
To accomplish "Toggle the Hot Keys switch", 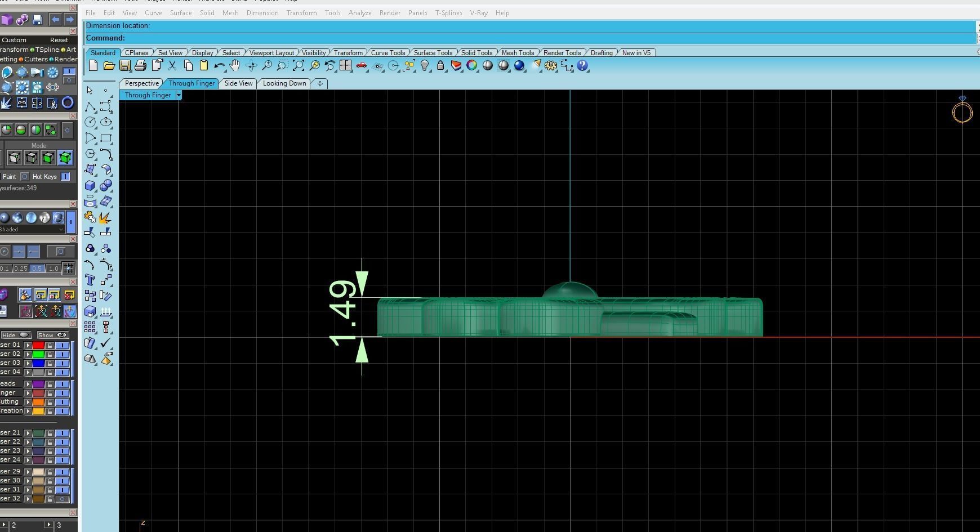I will pos(65,177).
